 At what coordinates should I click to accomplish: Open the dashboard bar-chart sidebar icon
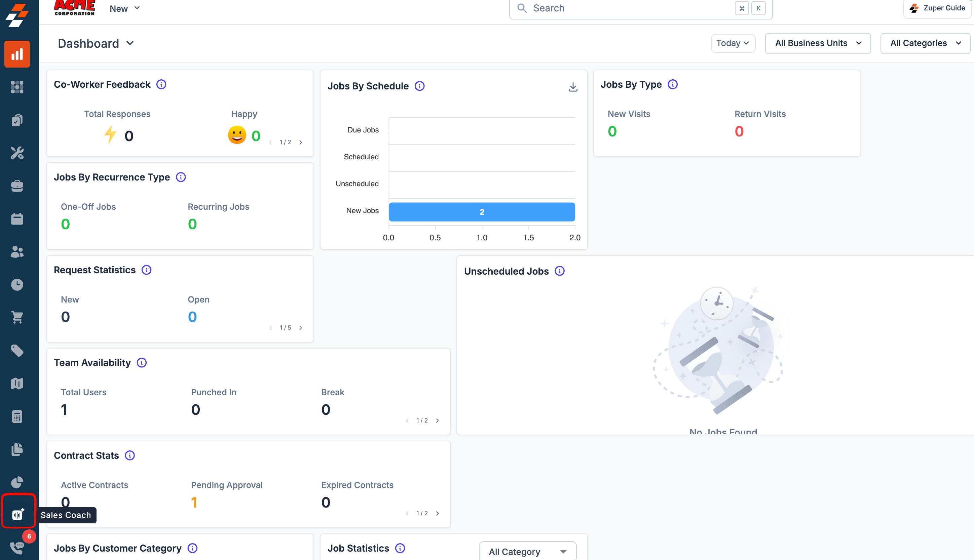17,54
